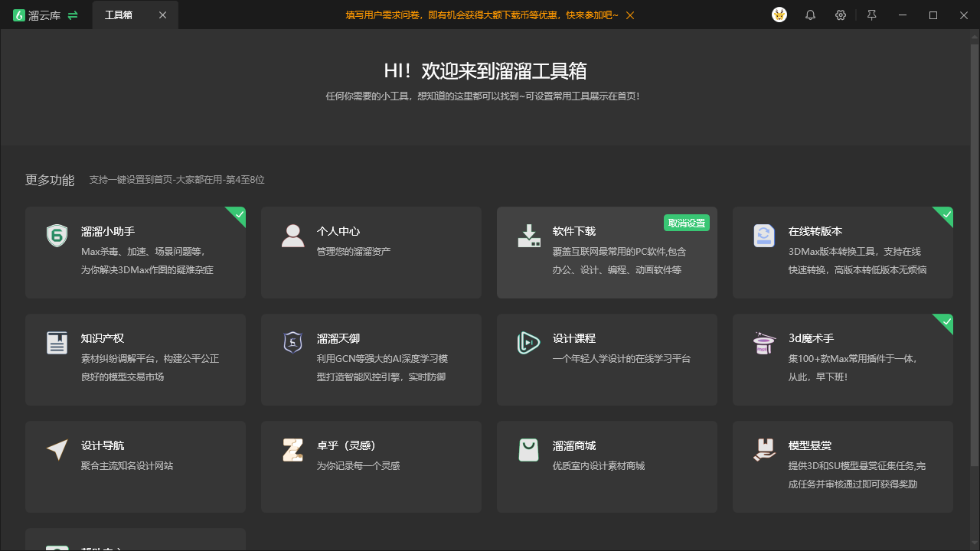Open the user avatar menu
The width and height of the screenshot is (980, 551).
pos(779,15)
